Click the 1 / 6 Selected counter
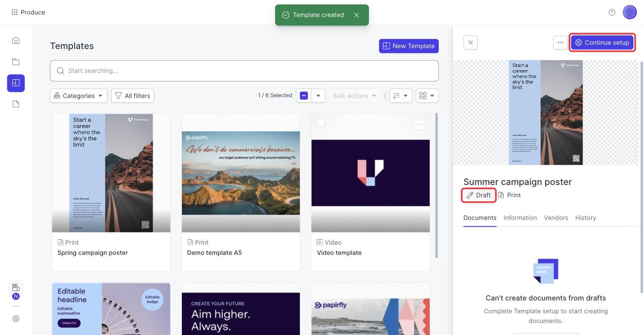 coord(275,95)
